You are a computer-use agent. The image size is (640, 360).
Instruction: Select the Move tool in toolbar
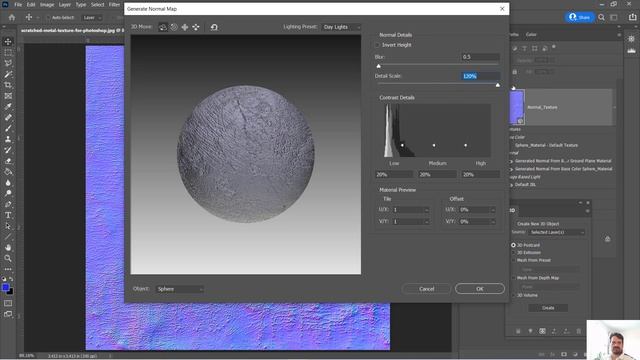pos(8,41)
